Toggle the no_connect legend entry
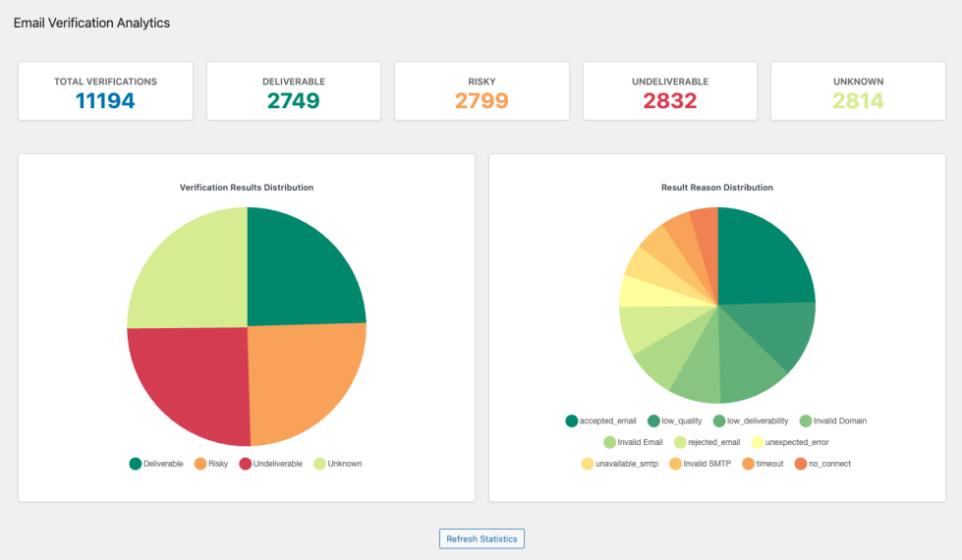This screenshot has width=962, height=560. 822,464
